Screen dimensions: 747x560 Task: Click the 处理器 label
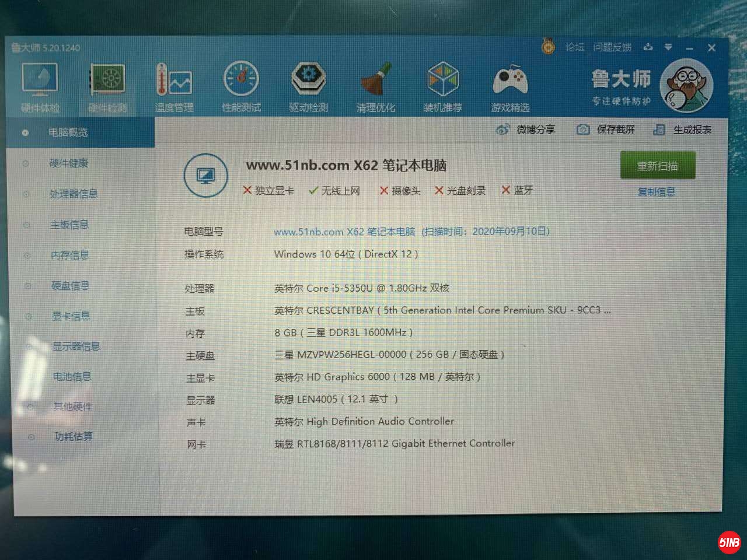pyautogui.click(x=200, y=288)
